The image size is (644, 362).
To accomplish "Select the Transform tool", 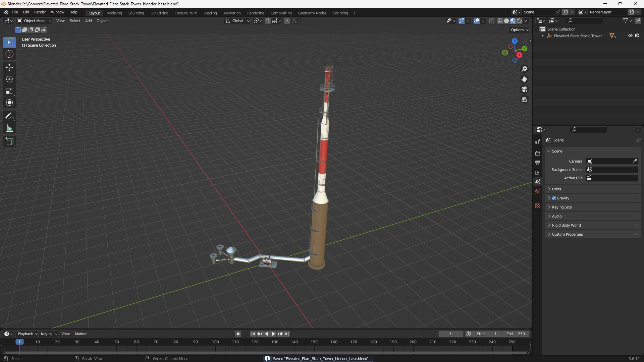I will 9,103.
